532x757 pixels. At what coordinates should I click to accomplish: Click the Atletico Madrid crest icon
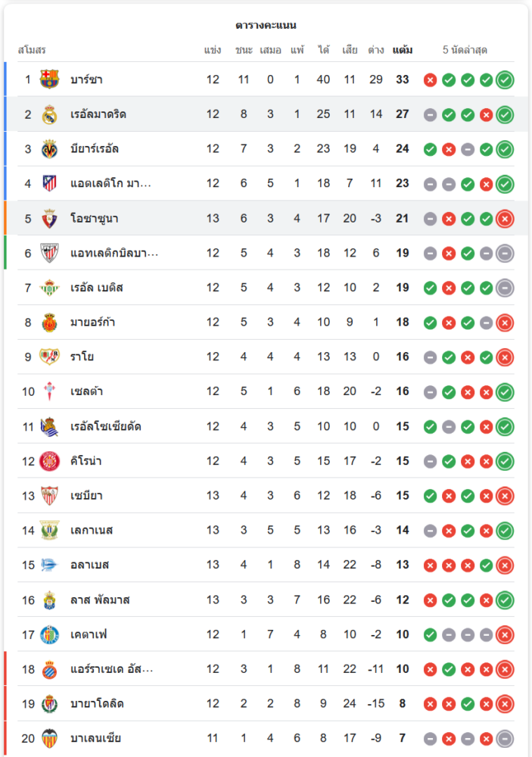pyautogui.click(x=49, y=183)
